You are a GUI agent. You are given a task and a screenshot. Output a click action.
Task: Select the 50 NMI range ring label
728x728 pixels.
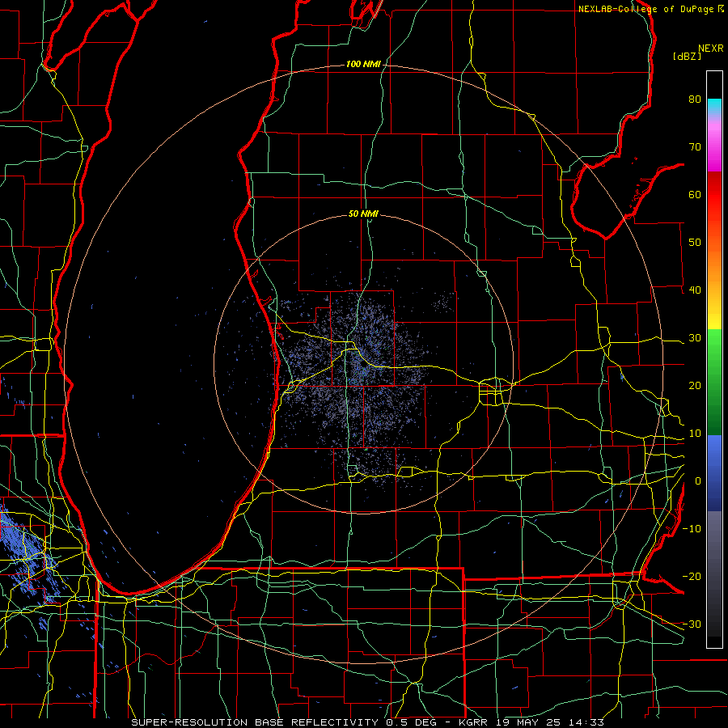click(363, 214)
